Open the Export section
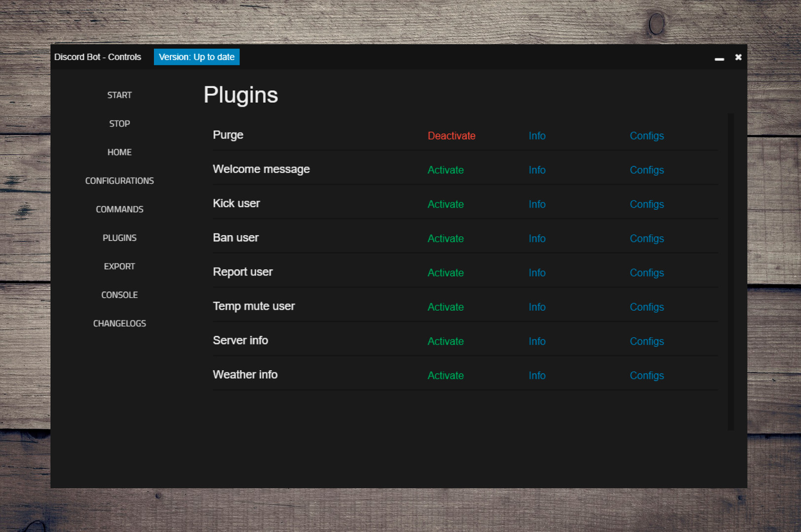The height and width of the screenshot is (532, 801). click(x=119, y=266)
